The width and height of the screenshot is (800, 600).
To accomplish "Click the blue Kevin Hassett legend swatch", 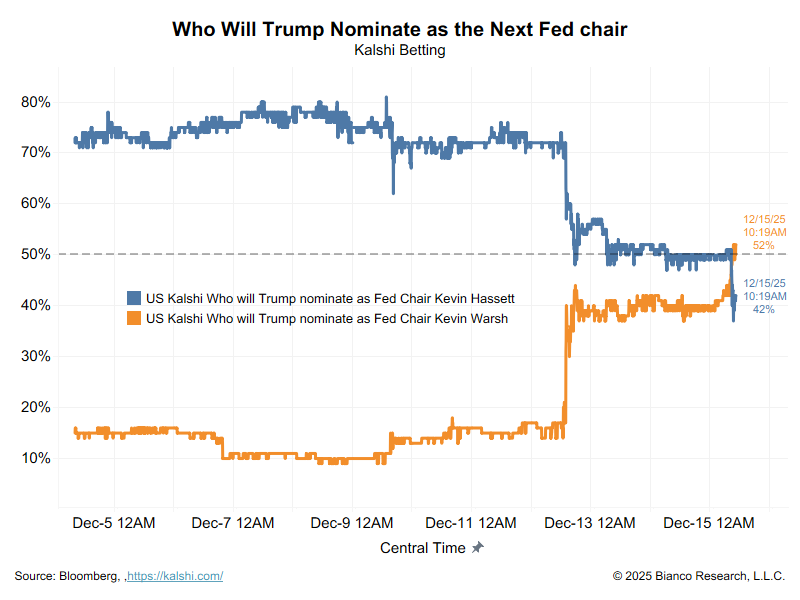I will (x=133, y=298).
